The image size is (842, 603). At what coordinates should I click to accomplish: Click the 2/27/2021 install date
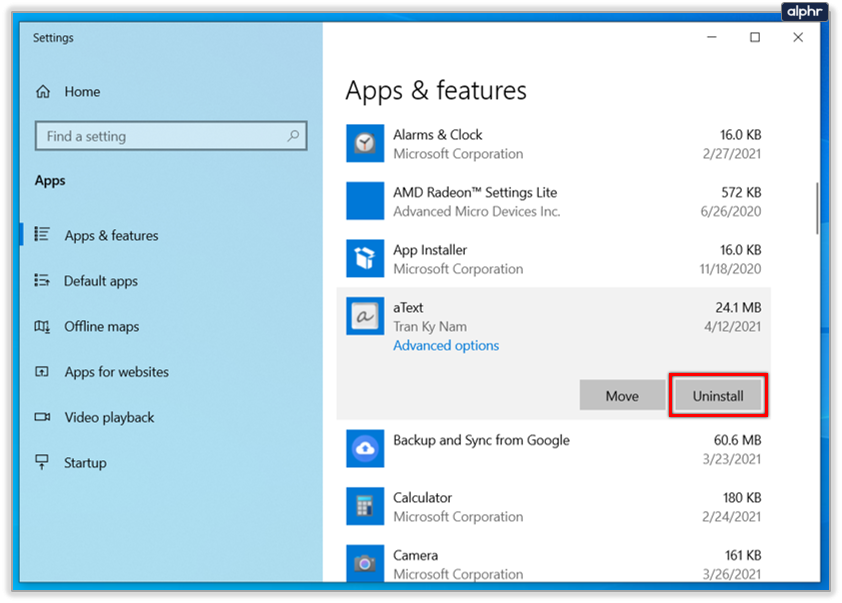pos(732,154)
